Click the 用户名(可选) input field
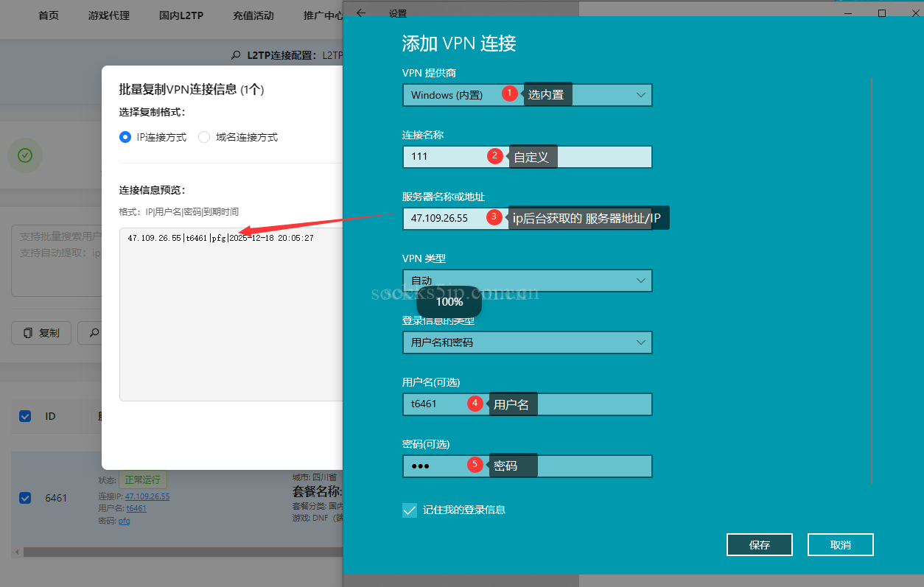 coord(528,404)
